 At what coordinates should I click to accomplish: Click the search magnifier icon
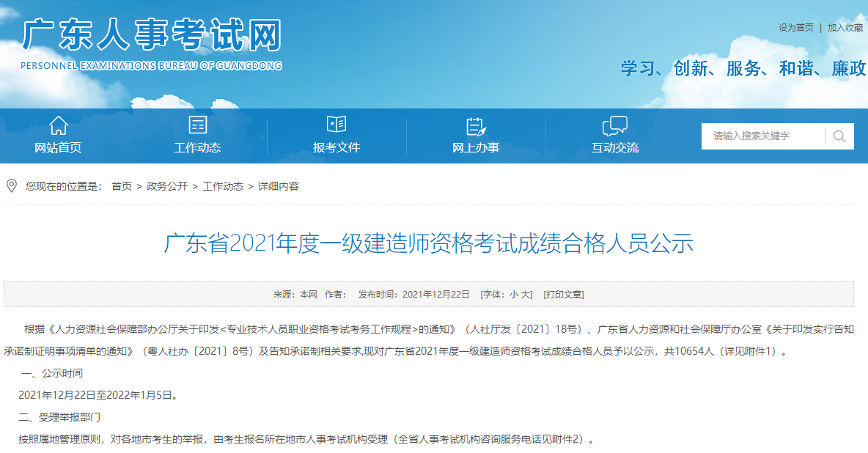pyautogui.click(x=839, y=136)
